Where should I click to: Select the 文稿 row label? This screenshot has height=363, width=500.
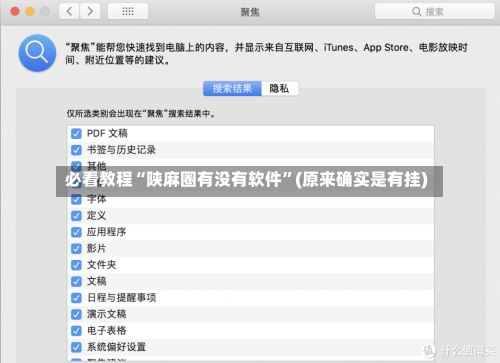click(97, 281)
